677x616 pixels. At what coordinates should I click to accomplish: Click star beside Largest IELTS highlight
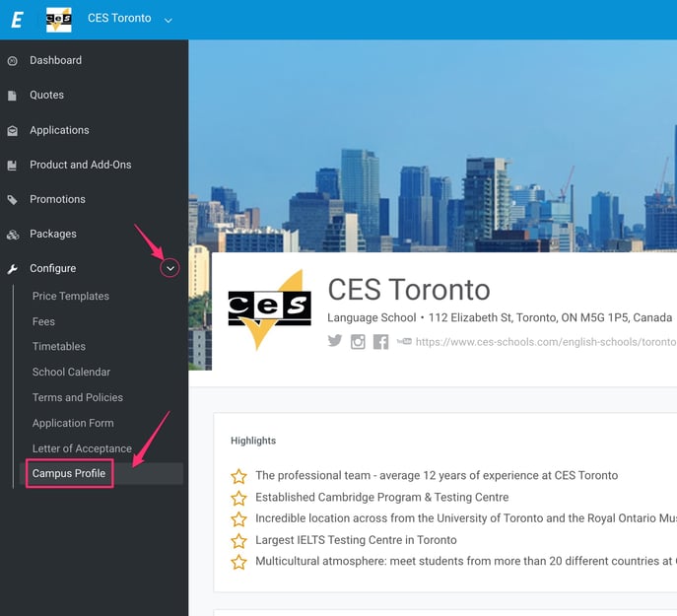238,541
